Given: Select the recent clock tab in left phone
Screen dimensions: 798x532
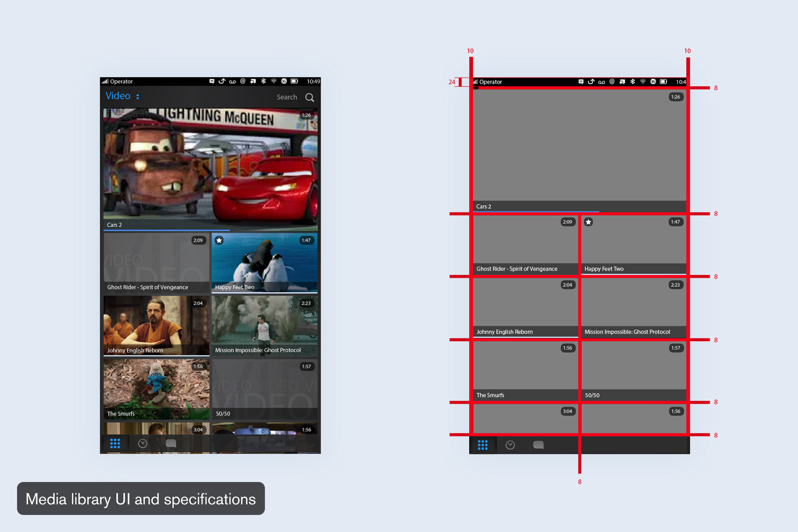Looking at the screenshot, I should pos(143,443).
